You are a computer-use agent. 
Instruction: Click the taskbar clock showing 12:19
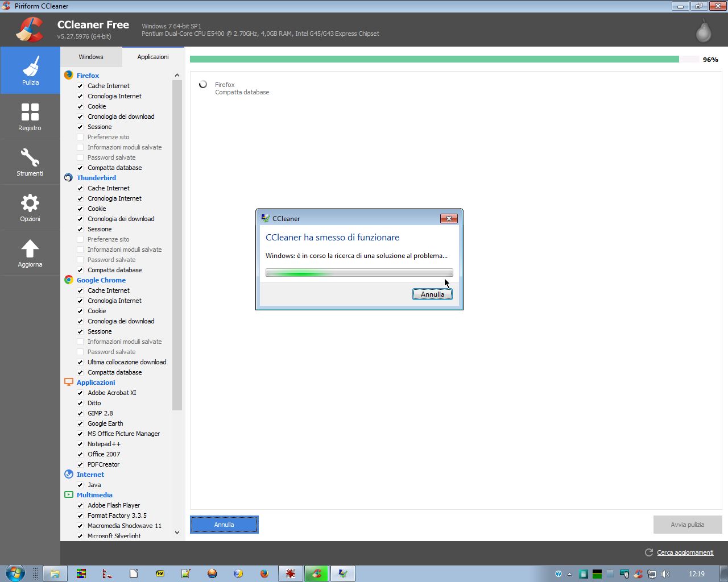click(x=696, y=574)
